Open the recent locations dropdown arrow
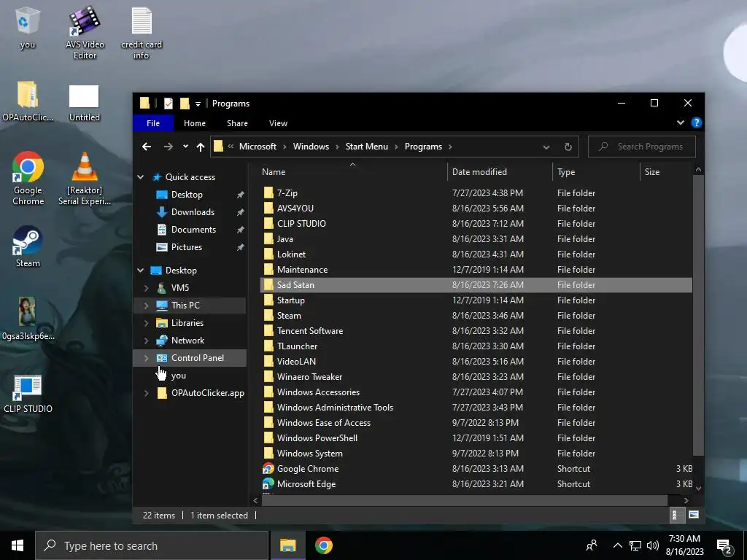 click(x=185, y=147)
